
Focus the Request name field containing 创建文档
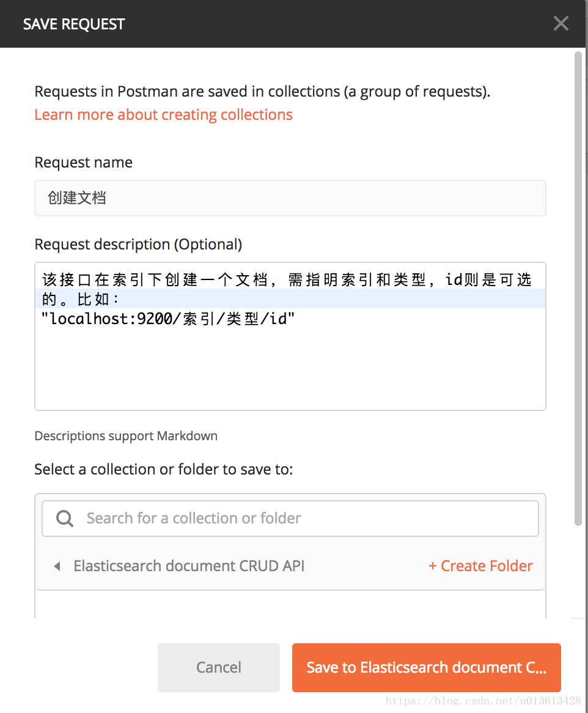[x=290, y=198]
